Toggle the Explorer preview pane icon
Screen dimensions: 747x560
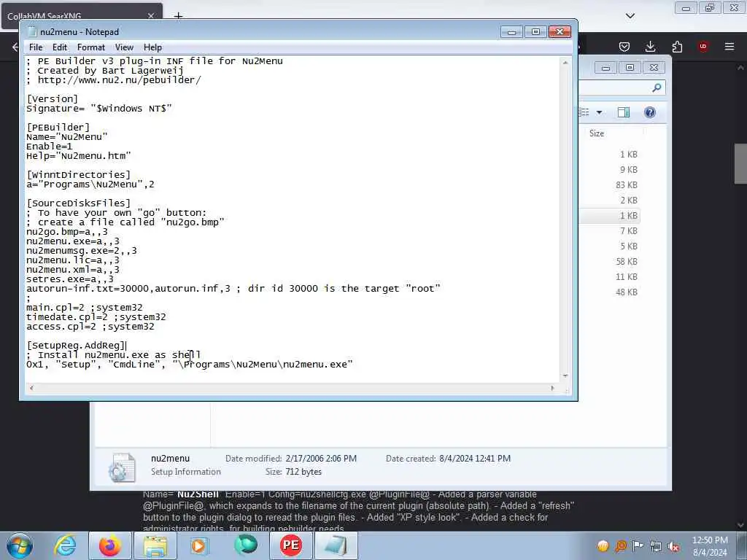point(624,112)
